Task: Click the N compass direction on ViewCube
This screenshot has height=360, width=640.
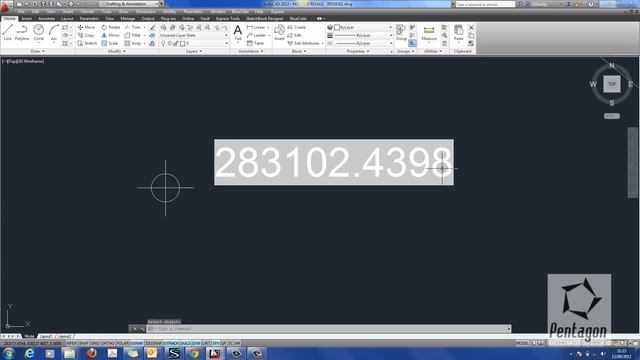Action: tap(612, 65)
